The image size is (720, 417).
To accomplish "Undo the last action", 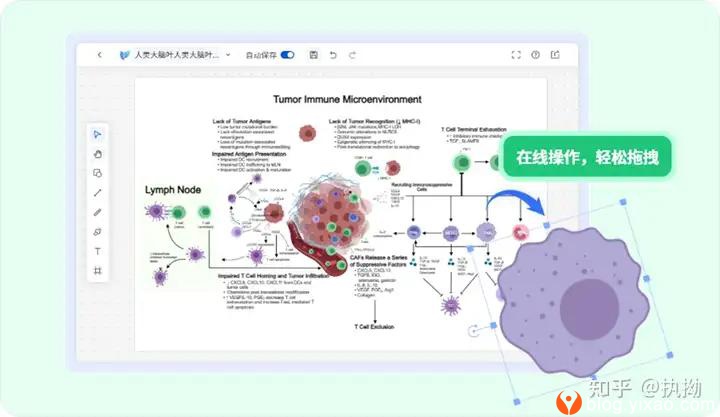I will [333, 55].
